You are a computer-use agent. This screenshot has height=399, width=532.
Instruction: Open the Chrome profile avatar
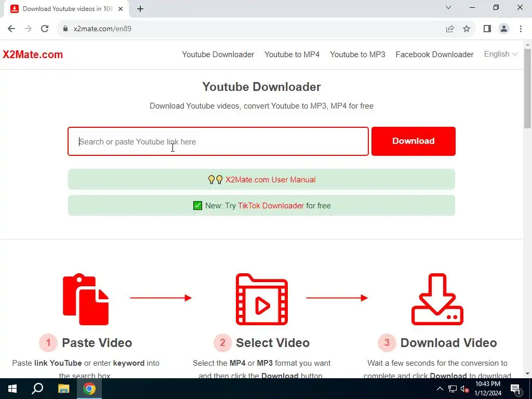(504, 29)
